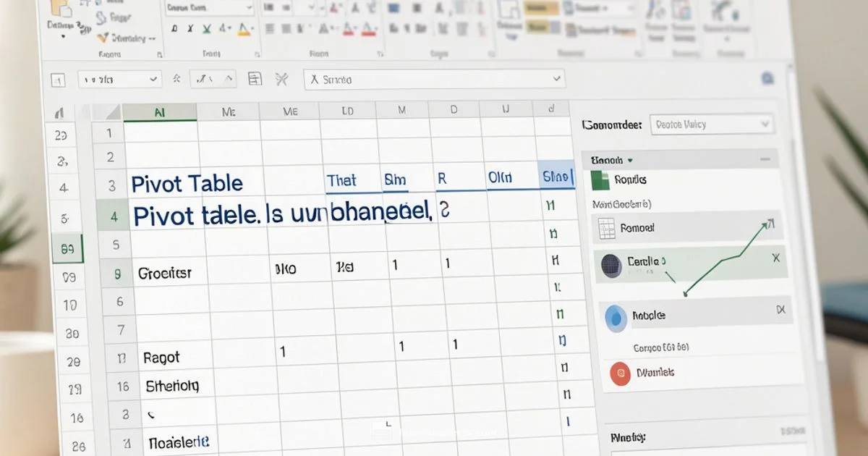The height and width of the screenshot is (456, 868).
Task: Toggle the blue Robole field circle
Action: point(616,315)
